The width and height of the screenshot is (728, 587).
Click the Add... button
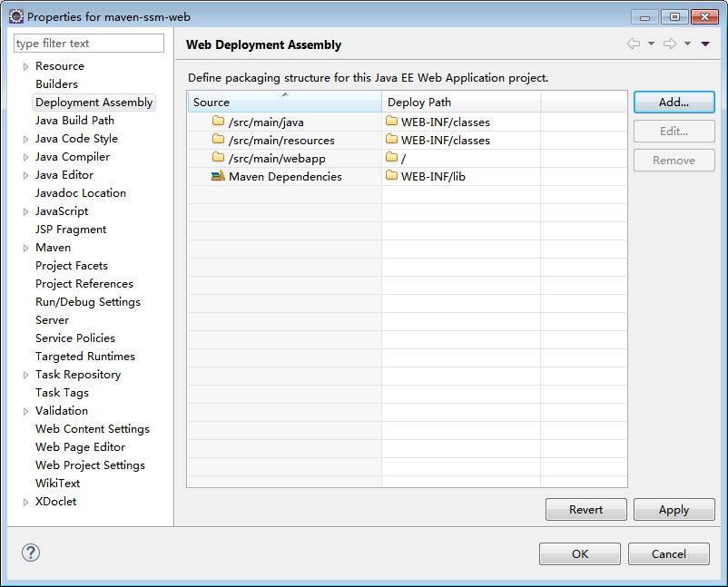pyautogui.click(x=674, y=103)
